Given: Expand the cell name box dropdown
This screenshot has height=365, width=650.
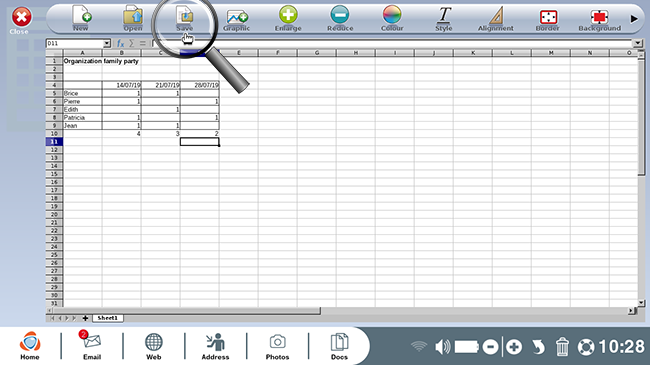Looking at the screenshot, I should coord(107,44).
